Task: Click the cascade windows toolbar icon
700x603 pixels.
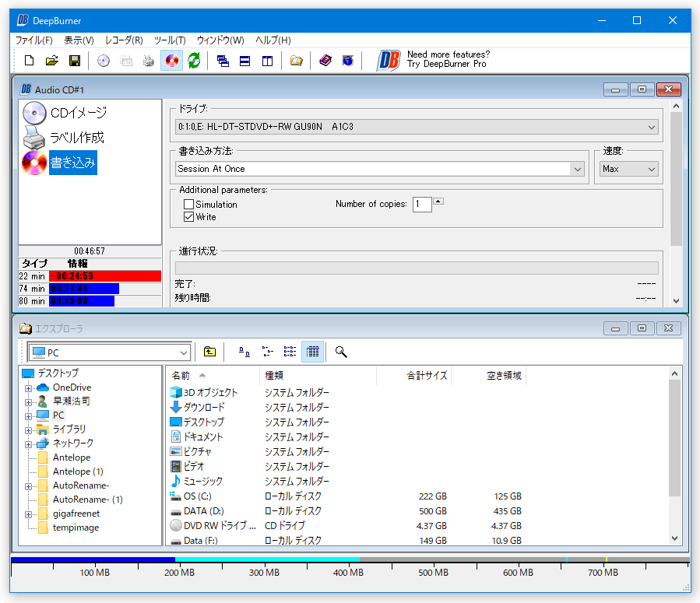Action: tap(223, 61)
